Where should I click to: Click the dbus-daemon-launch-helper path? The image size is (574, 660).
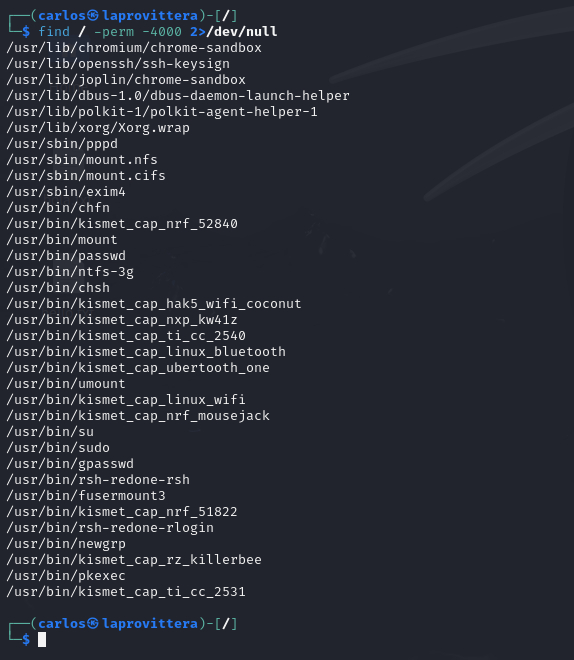click(x=178, y=96)
